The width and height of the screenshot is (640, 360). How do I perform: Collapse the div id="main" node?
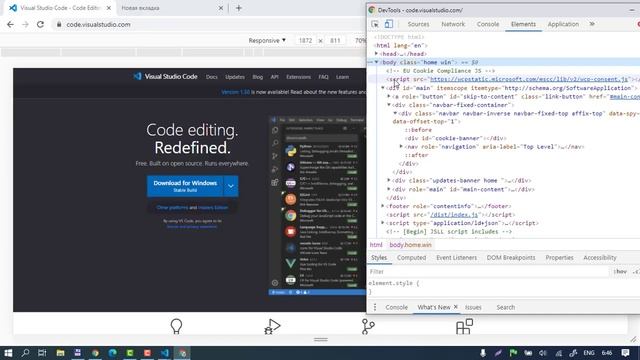383,88
